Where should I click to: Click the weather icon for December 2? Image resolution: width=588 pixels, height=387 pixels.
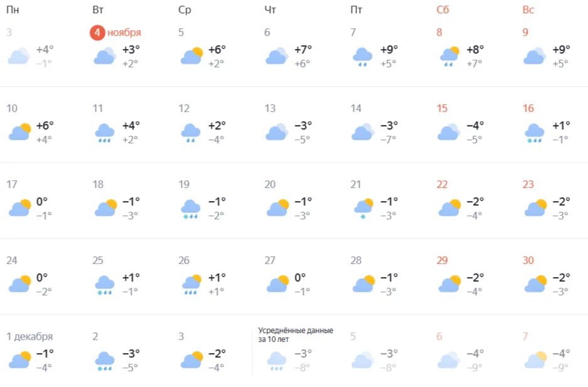point(104,360)
